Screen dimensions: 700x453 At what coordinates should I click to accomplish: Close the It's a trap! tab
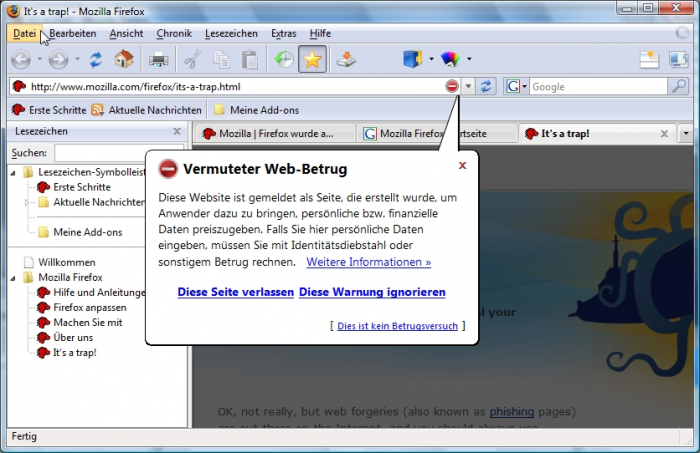coord(664,133)
